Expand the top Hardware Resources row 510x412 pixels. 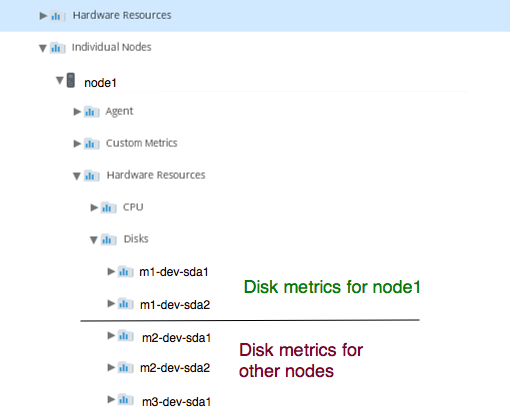(43, 16)
